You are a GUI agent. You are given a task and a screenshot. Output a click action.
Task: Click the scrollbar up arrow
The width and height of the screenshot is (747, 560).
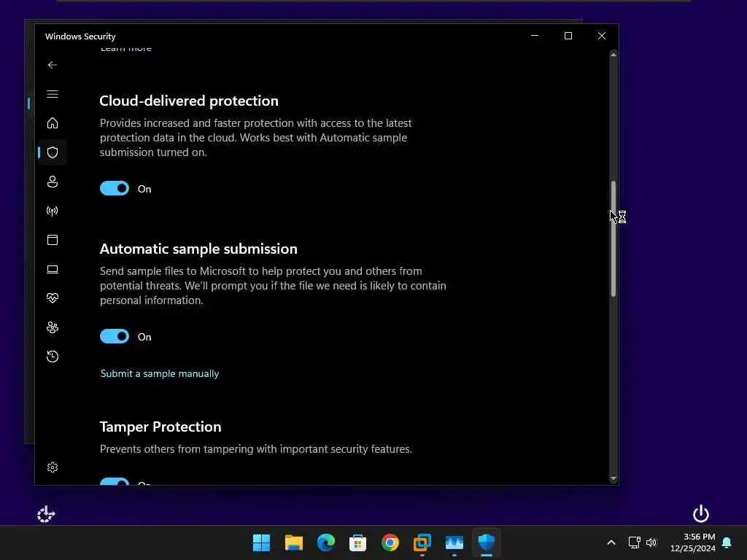(x=614, y=55)
